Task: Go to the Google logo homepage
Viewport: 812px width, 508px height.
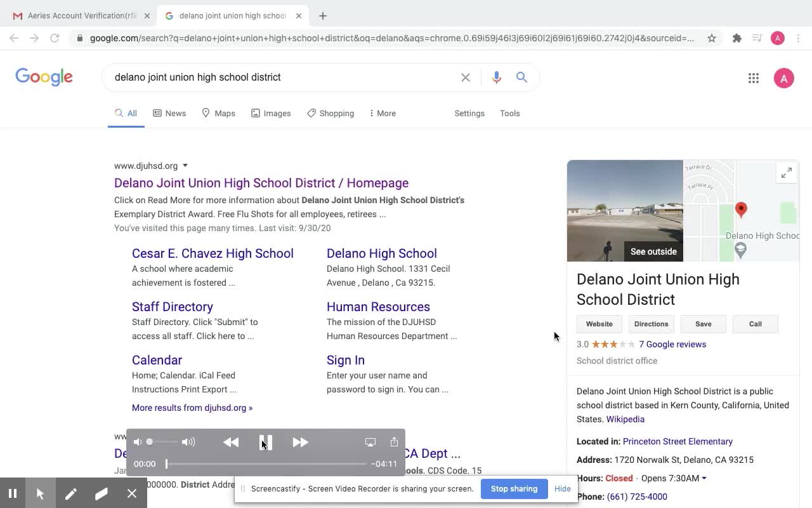Action: [44, 77]
